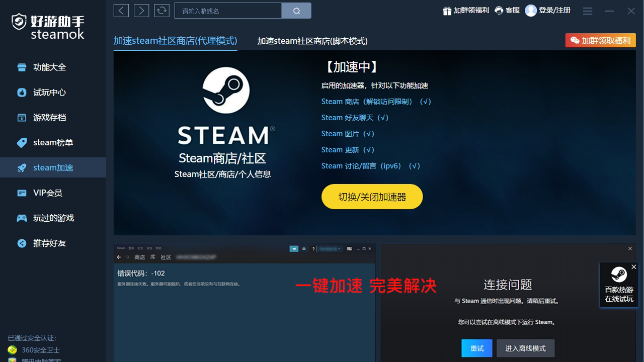Click the search magnifier button
The width and height of the screenshot is (644, 362).
(x=296, y=11)
